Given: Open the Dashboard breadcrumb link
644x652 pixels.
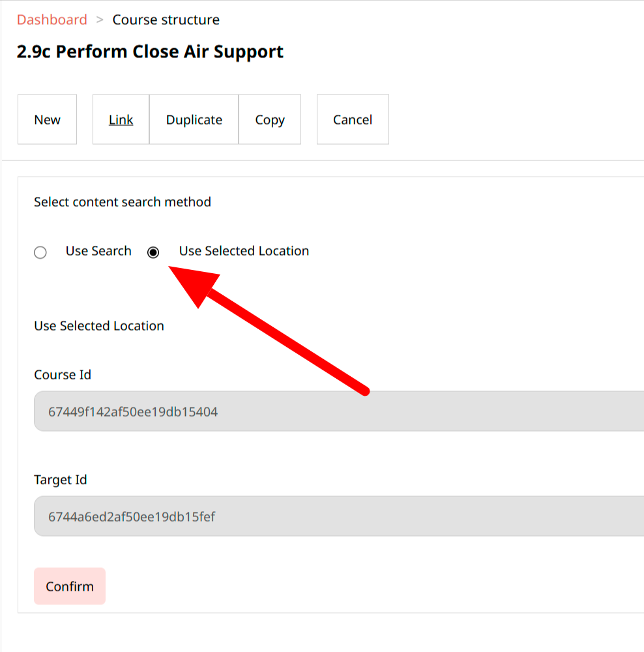Looking at the screenshot, I should click(x=52, y=20).
